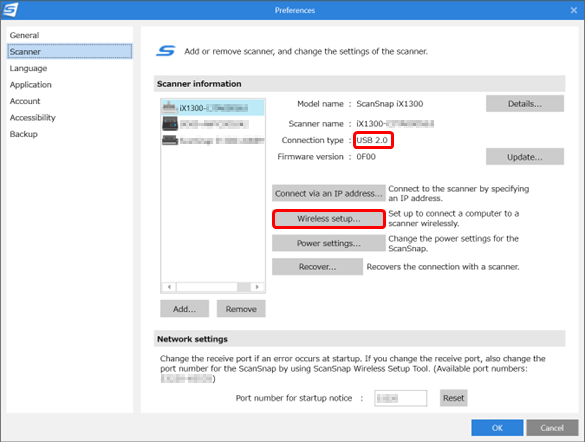Click the scanner list right scroll arrow
Viewport: 585px width, 442px height.
(257, 287)
